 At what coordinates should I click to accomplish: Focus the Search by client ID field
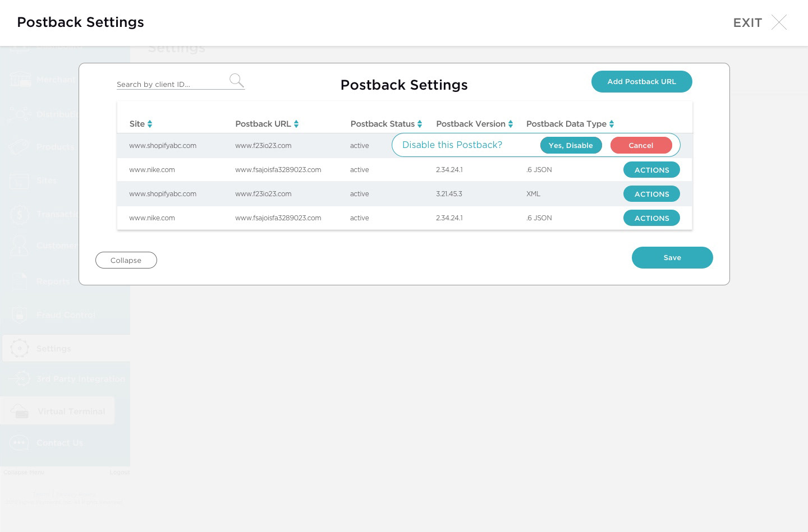[x=168, y=84]
